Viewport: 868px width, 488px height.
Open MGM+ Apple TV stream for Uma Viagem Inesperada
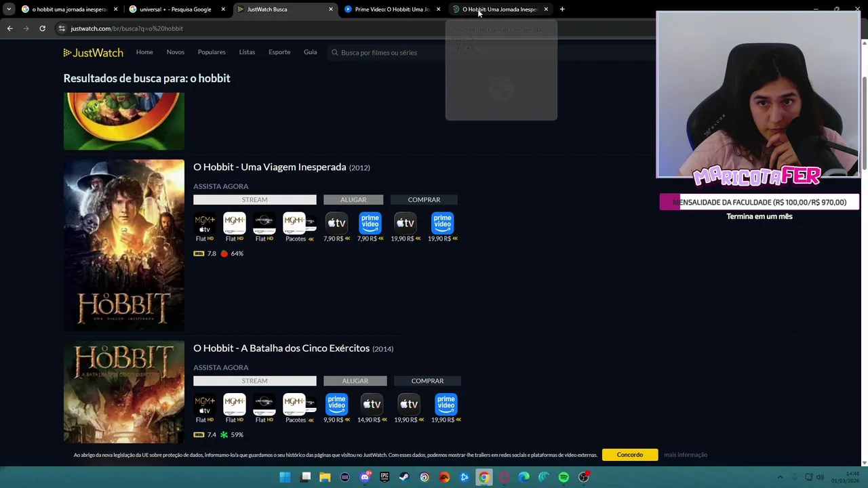point(204,223)
